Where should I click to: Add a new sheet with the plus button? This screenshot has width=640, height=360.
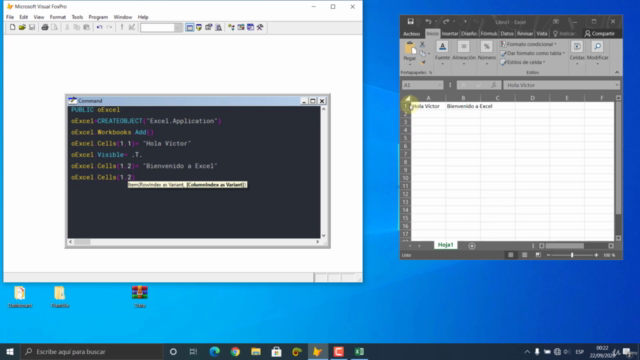tap(472, 246)
